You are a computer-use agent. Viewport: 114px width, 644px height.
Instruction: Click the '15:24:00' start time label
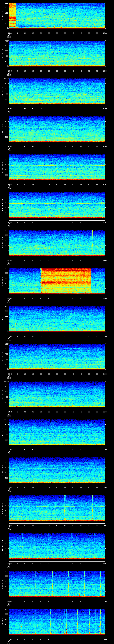9,412
